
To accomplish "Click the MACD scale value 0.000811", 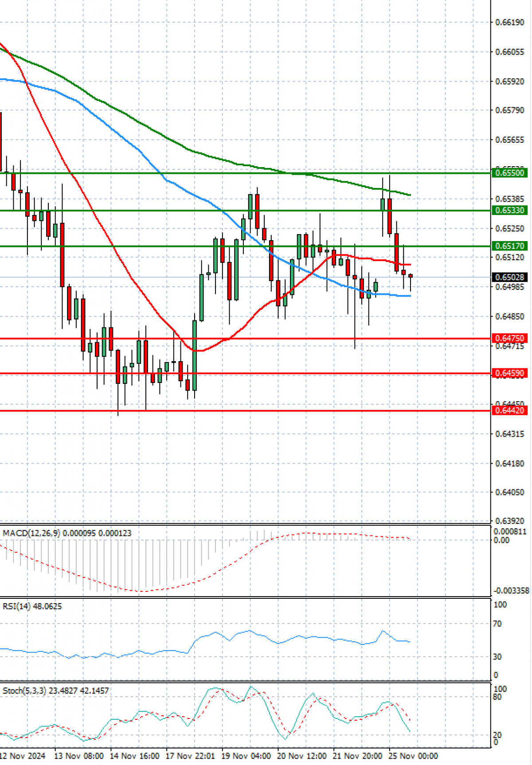I will 510,531.
